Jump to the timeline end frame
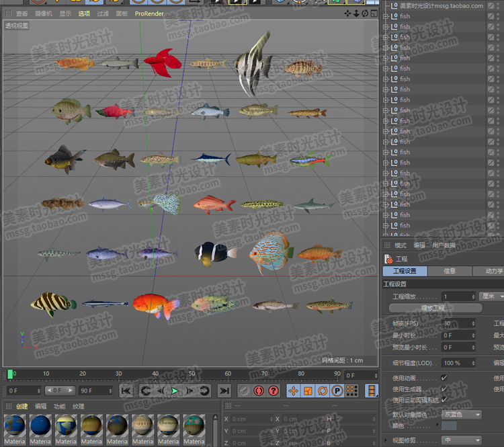This screenshot has height=447, width=504. tap(224, 391)
